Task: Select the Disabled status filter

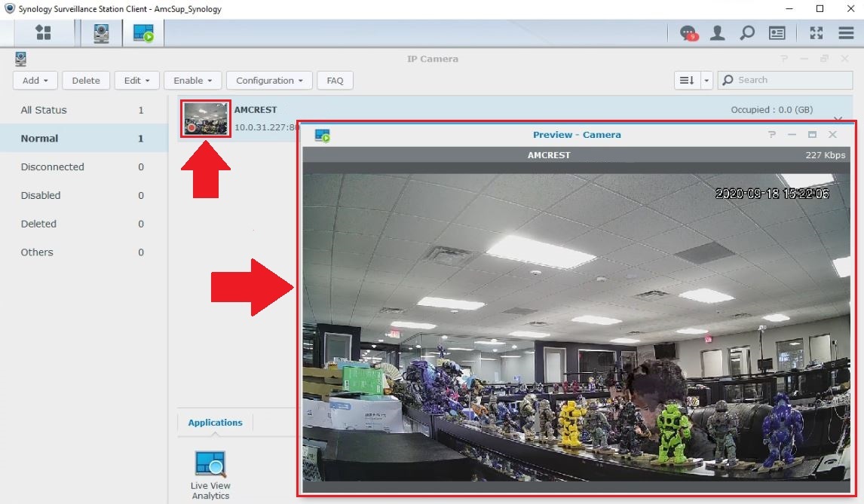Action: 84,196
